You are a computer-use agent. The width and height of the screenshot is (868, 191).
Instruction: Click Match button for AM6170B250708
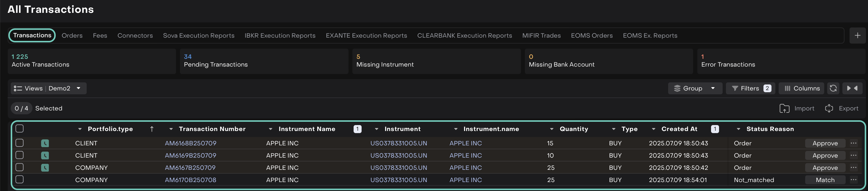tap(825, 180)
